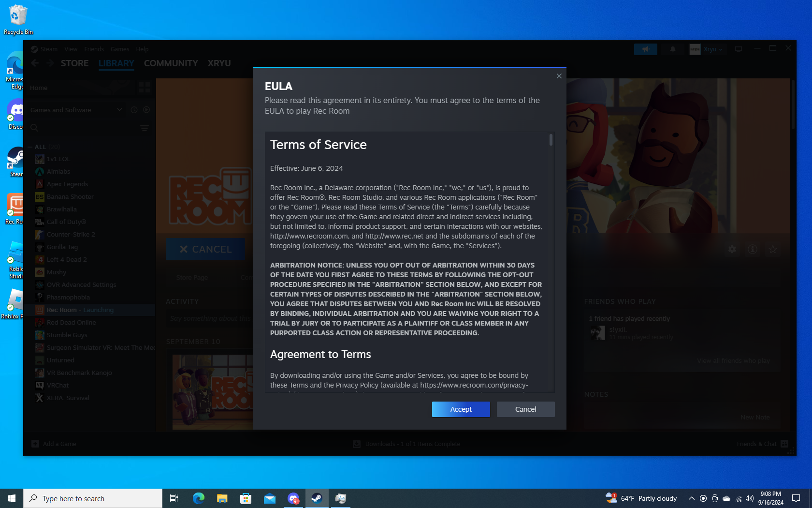812x508 pixels.
Task: Select Left 4 Dead 2 in library
Action: (x=67, y=260)
